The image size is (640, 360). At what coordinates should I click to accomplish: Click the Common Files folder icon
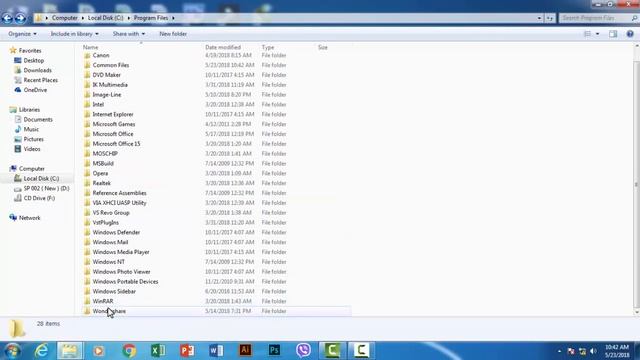[x=87, y=65]
